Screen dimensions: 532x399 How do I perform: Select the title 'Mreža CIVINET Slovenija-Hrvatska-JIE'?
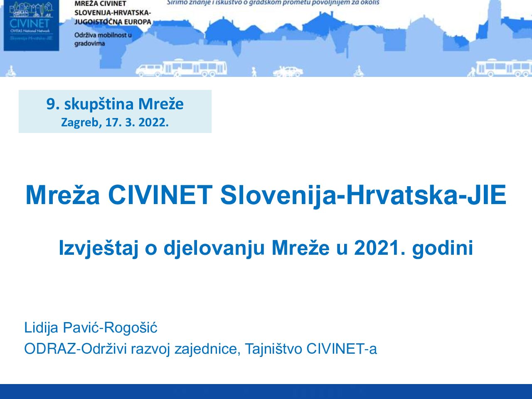(x=266, y=195)
